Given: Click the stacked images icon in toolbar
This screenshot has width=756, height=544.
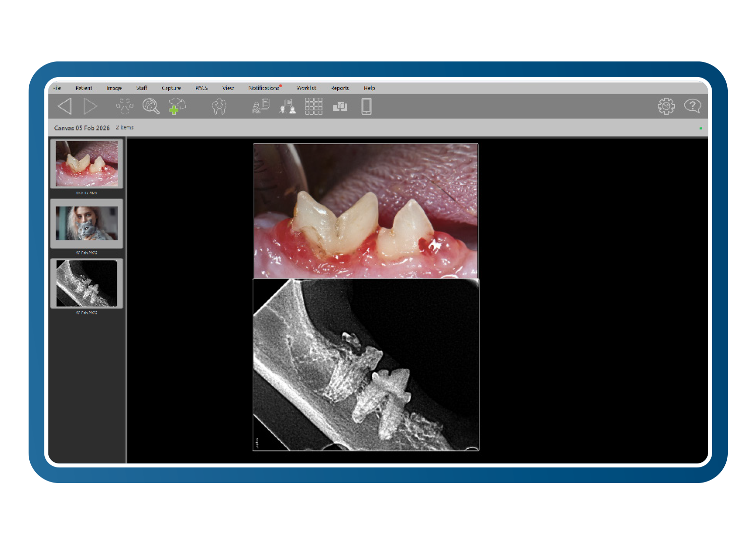Looking at the screenshot, I should (340, 106).
